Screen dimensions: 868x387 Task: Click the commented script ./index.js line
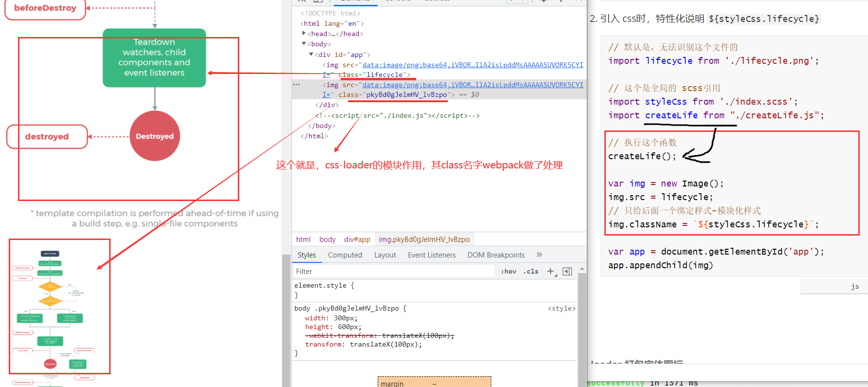[397, 115]
